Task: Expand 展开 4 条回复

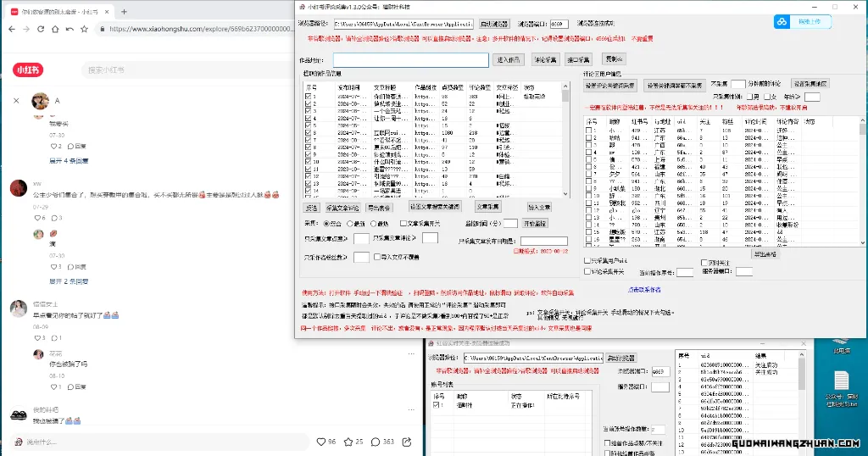Action: pyautogui.click(x=69, y=160)
